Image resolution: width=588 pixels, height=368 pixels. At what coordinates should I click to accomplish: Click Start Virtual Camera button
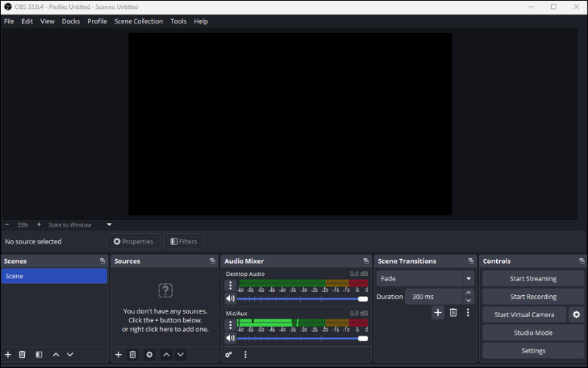tap(524, 315)
